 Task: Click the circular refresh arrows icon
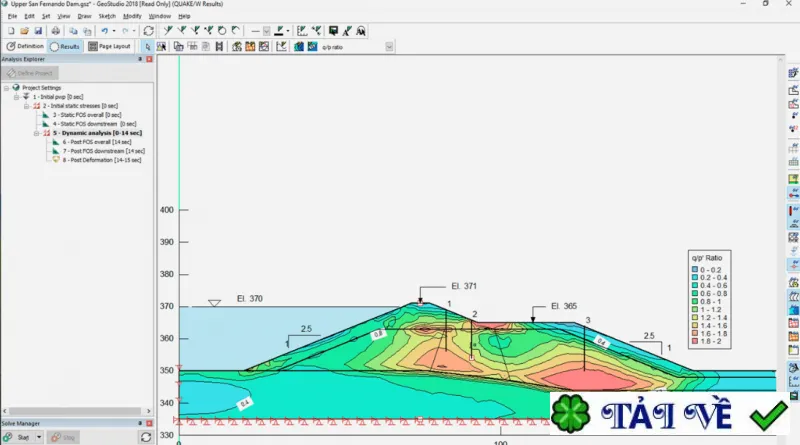pos(148,31)
